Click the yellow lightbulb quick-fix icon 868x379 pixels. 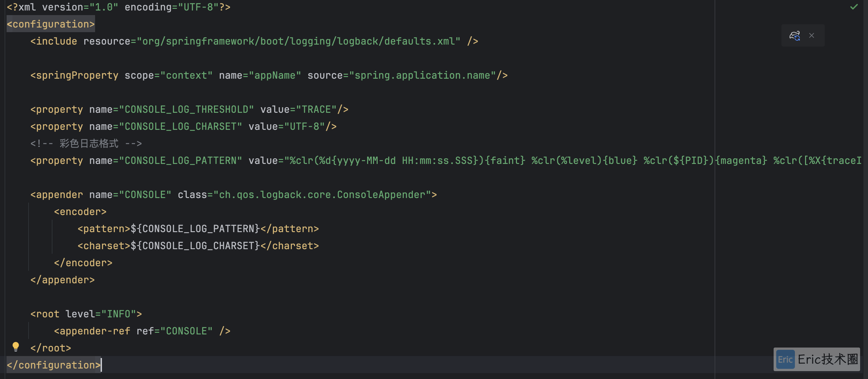point(15,347)
